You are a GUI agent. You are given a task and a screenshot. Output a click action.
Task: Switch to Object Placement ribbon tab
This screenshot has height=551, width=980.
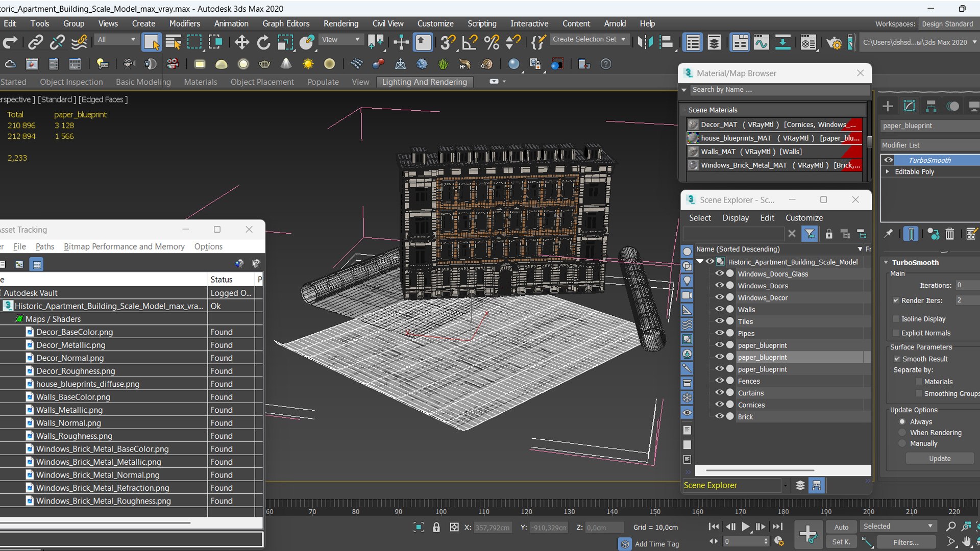coord(262,82)
